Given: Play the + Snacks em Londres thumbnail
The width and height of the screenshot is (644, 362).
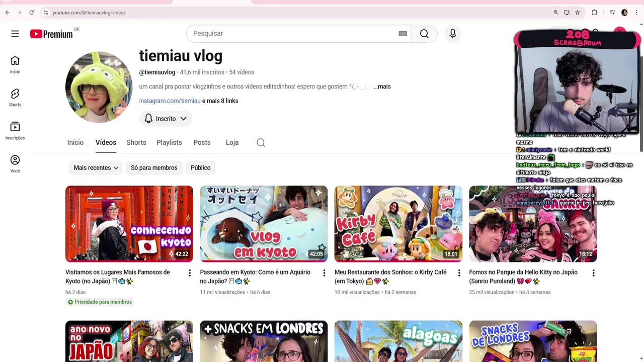Looking at the screenshot, I should coord(264,341).
